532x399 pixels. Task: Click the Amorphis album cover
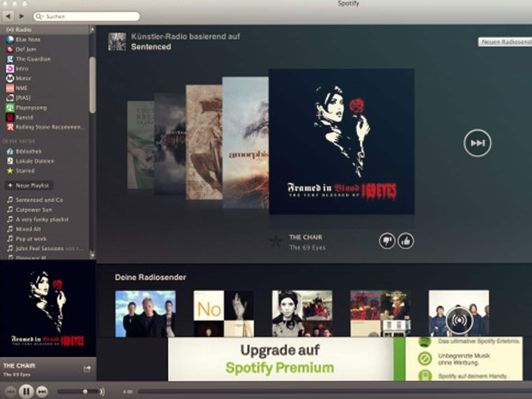(245, 142)
